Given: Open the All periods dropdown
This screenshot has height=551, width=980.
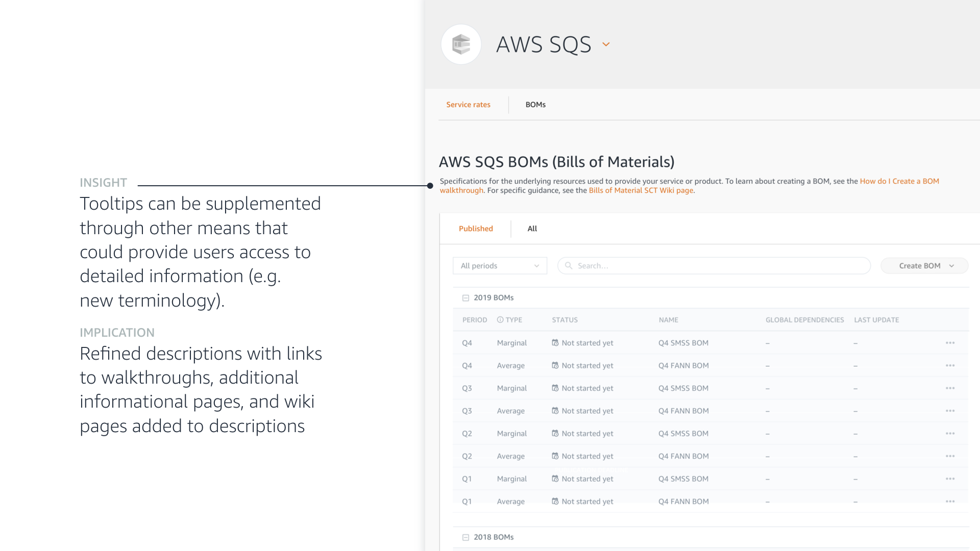Looking at the screenshot, I should [500, 266].
